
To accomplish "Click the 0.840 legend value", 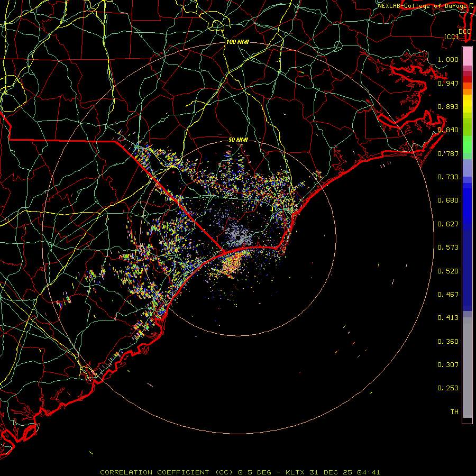I will 448,130.
